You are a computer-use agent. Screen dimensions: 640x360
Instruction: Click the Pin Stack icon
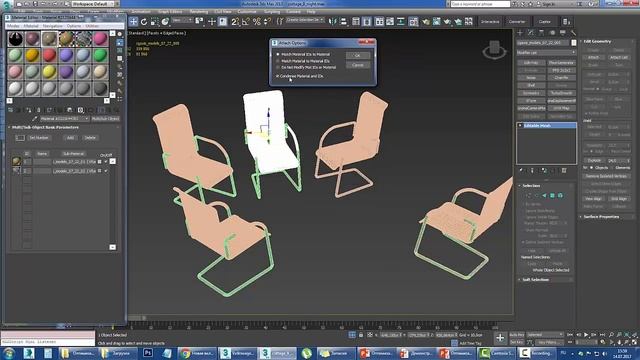tap(521, 170)
